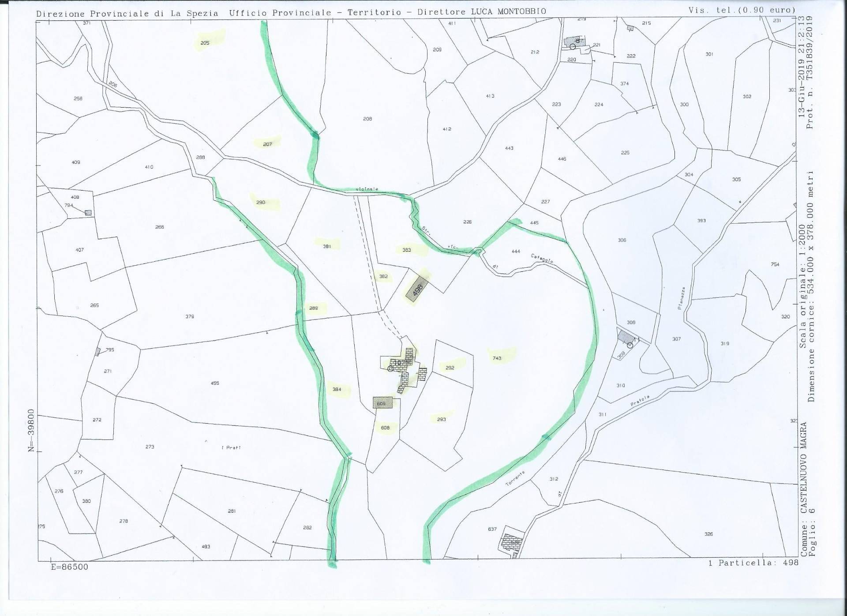The width and height of the screenshot is (847, 616).
Task: Click the '1 Particella: 498' footer text
Action: 753,563
